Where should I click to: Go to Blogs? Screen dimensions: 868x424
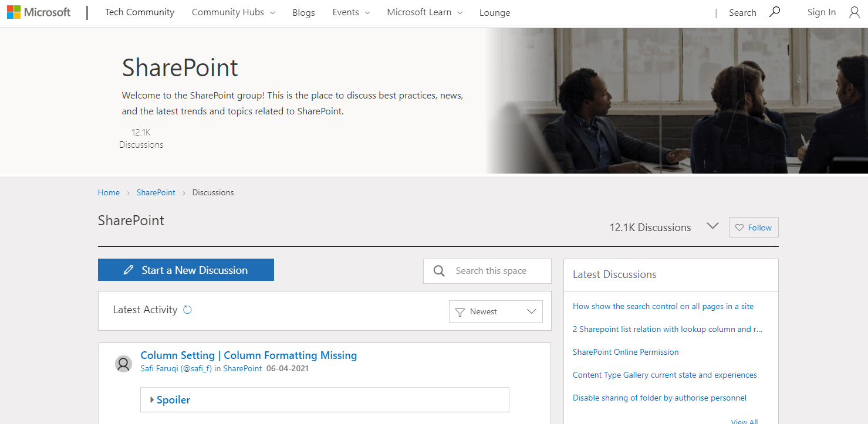coord(303,13)
